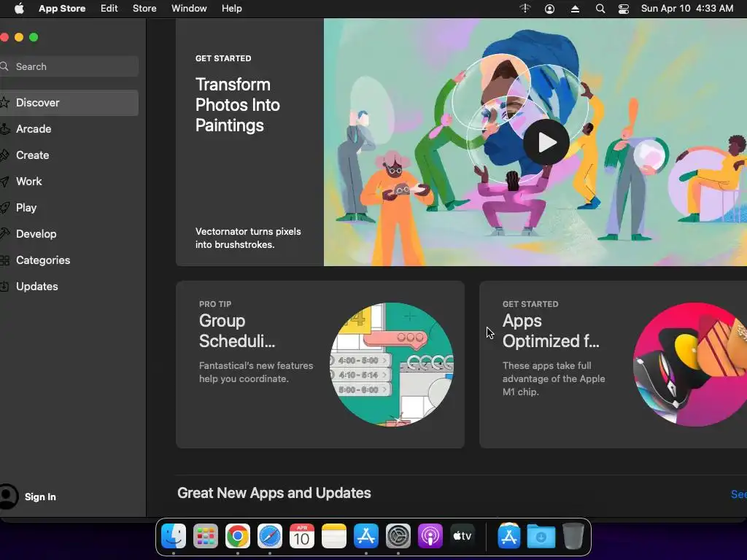This screenshot has height=560, width=747.
Task: Open the Play section
Action: point(69,208)
